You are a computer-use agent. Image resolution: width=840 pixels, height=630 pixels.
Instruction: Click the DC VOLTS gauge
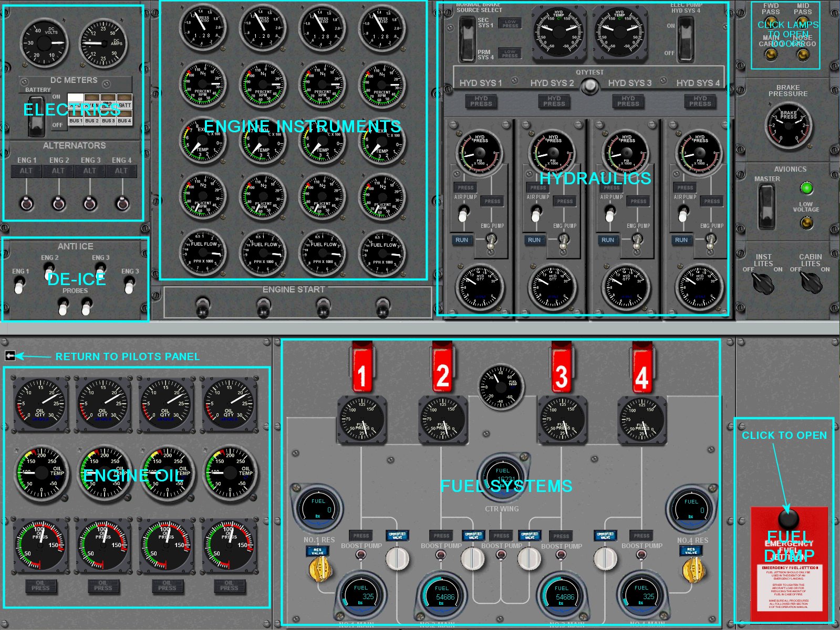click(45, 43)
